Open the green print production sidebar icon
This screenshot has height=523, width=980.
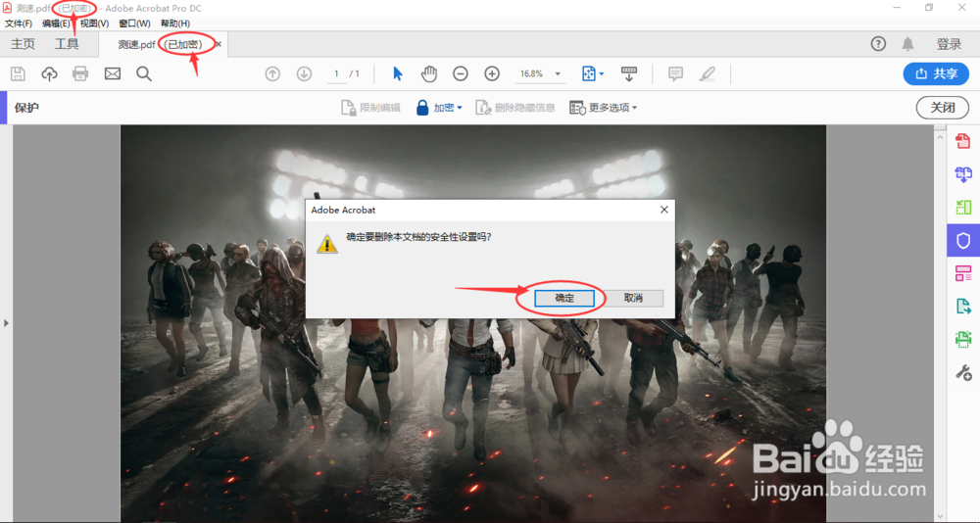click(x=963, y=339)
